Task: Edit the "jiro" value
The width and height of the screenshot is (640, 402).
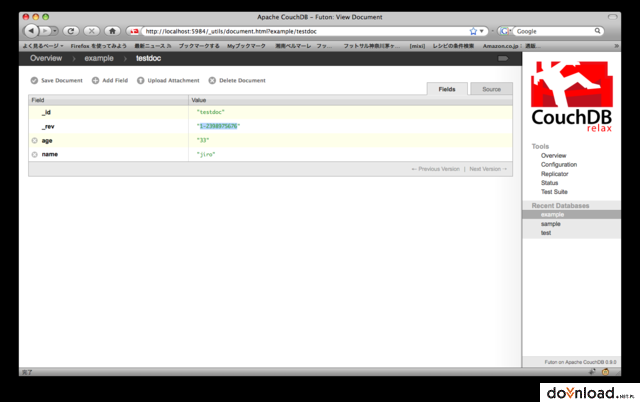Action: click(206, 154)
